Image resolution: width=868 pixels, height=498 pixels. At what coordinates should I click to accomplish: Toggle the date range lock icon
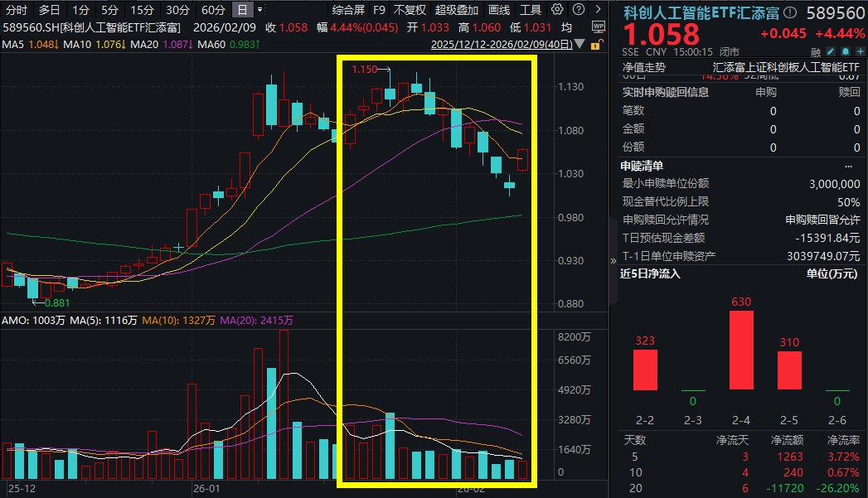coord(595,45)
